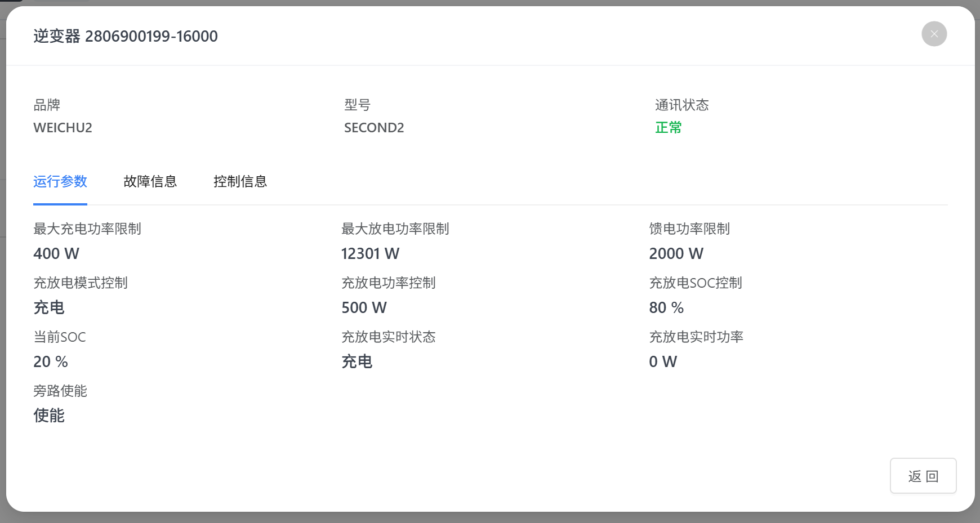980x523 pixels.
Task: Click the 500 W power control value
Action: 364,307
